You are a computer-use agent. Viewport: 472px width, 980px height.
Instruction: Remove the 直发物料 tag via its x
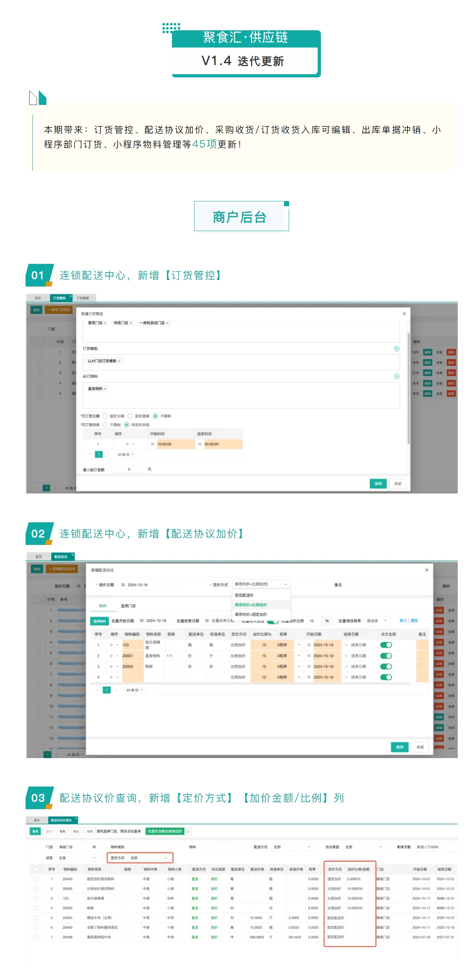point(105,388)
